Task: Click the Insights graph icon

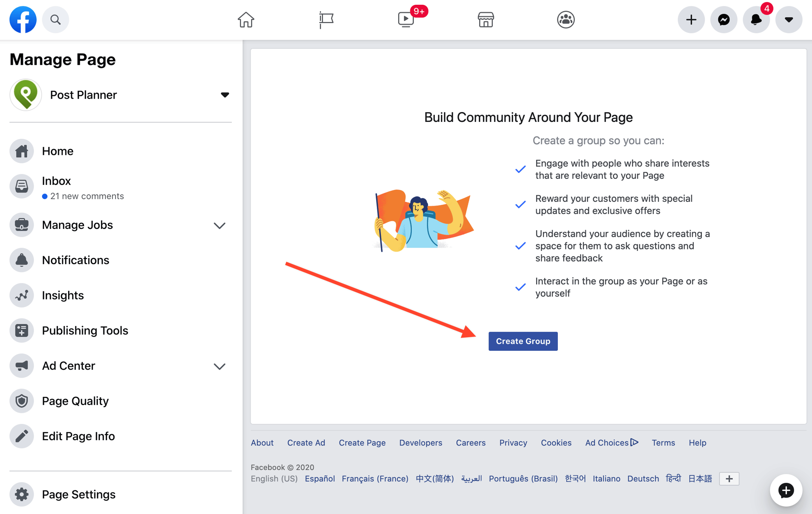Action: (22, 295)
